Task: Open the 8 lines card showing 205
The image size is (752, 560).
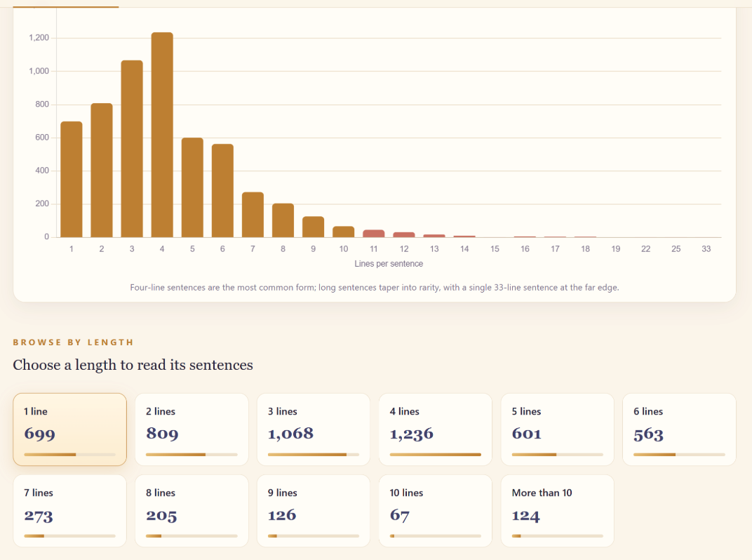Action: pyautogui.click(x=192, y=511)
